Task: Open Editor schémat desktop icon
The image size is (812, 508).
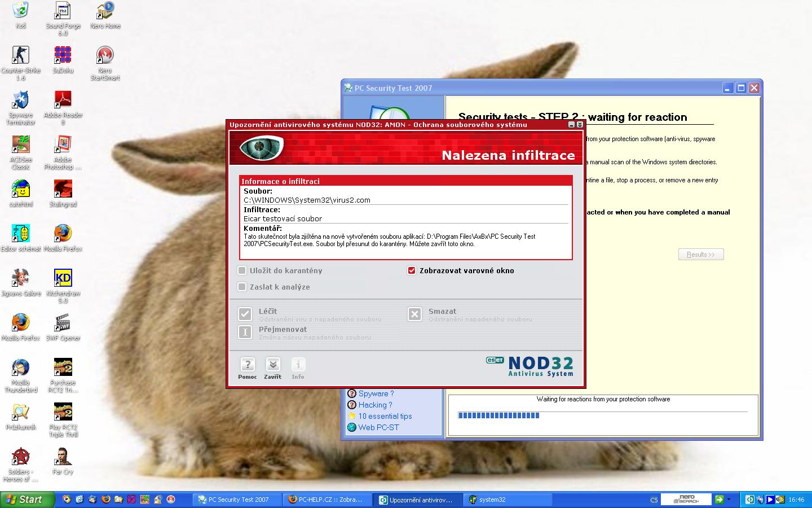Action: point(21,238)
